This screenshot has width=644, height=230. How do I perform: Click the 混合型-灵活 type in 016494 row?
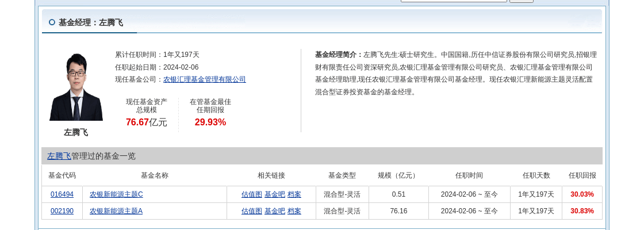(342, 194)
